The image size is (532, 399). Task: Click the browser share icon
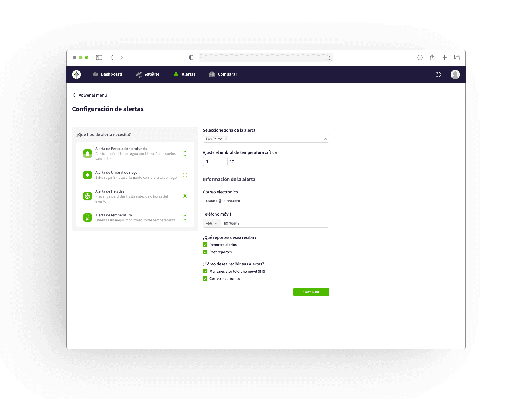click(x=432, y=57)
